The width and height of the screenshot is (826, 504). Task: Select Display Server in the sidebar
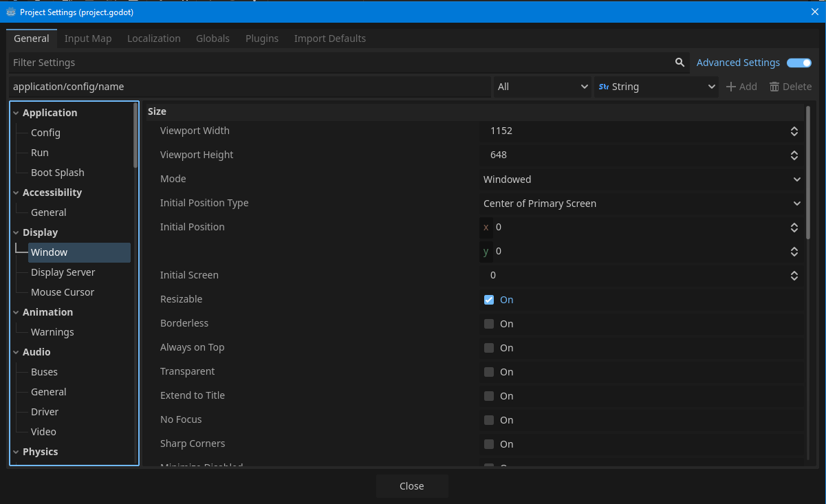click(63, 272)
